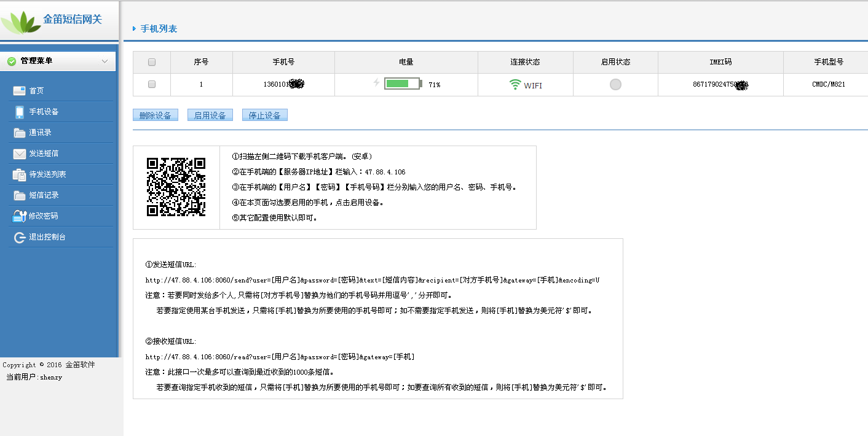Click the 待发送列表 clipboard icon

click(19, 174)
